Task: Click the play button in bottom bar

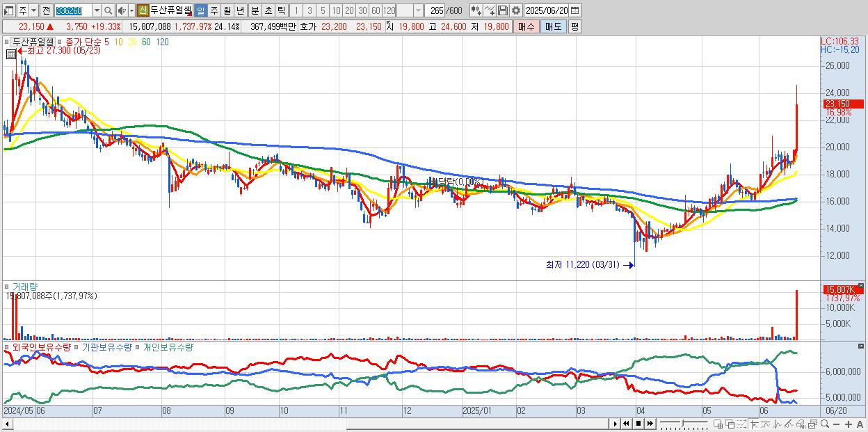Action: pyautogui.click(x=616, y=424)
